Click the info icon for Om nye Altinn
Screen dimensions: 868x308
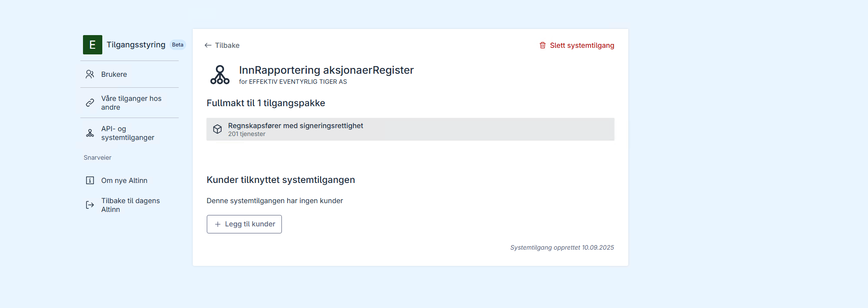coord(90,180)
